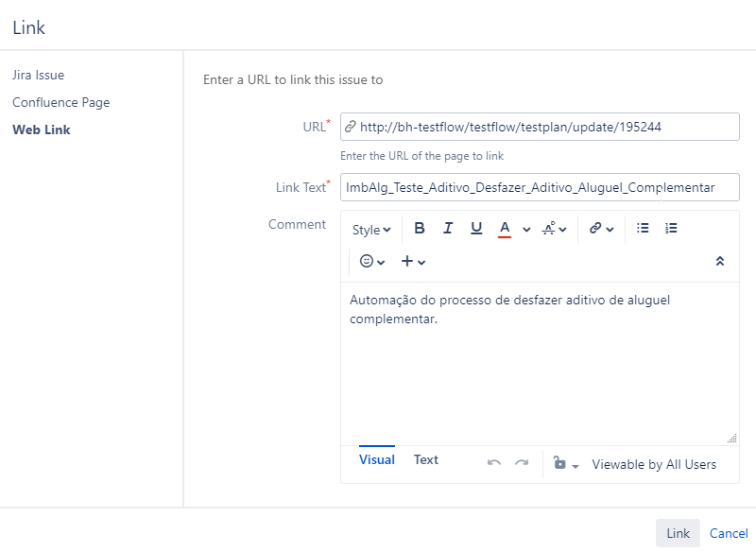Click the undo arrow icon
This screenshot has height=552, width=756.
[493, 463]
